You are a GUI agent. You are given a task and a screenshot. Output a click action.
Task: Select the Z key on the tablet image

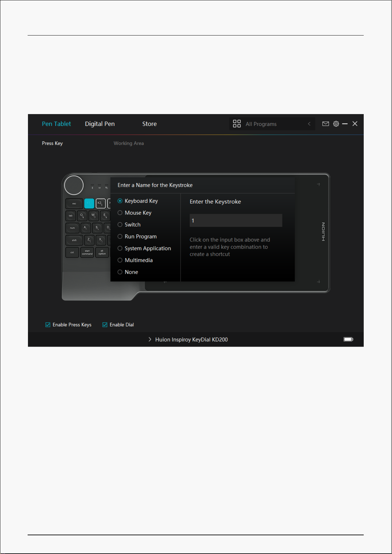(89, 240)
